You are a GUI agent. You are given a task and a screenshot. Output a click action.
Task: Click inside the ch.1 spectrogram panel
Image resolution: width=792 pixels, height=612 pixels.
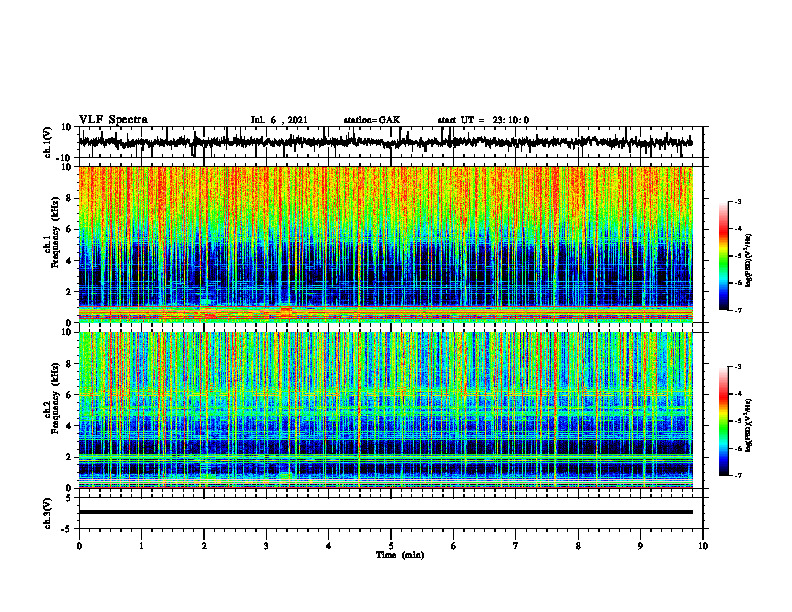tap(385, 244)
